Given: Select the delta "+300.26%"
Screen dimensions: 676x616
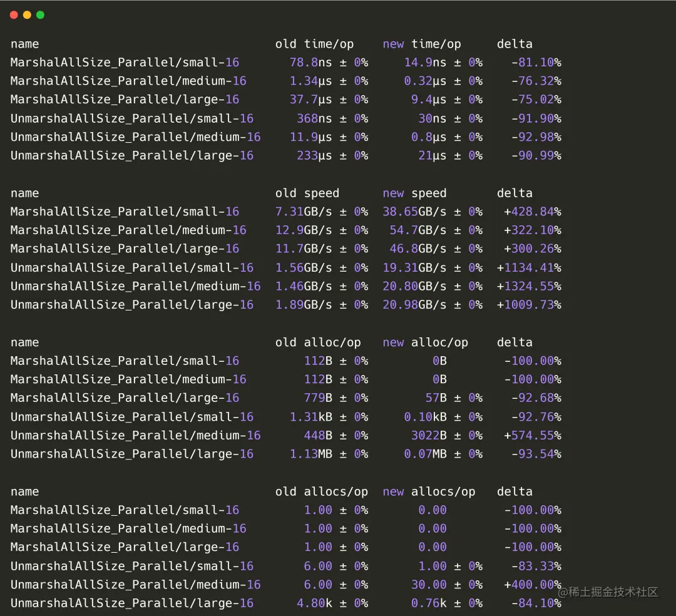Looking at the screenshot, I should [533, 249].
